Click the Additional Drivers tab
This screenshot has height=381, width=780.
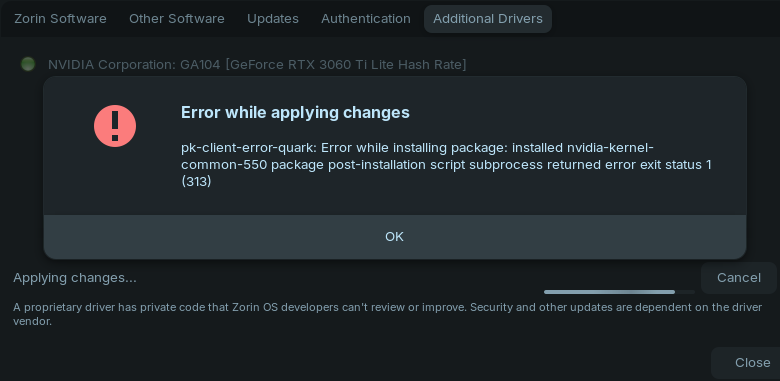click(488, 19)
